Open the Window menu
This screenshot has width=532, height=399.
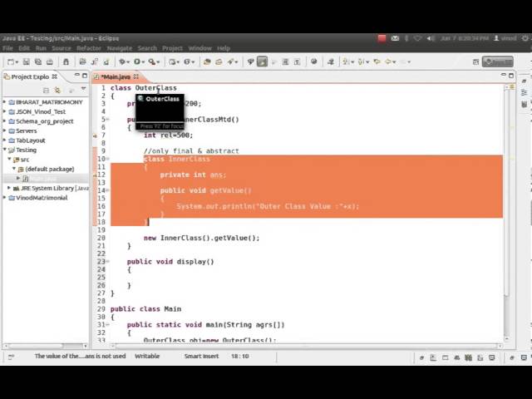(199, 48)
